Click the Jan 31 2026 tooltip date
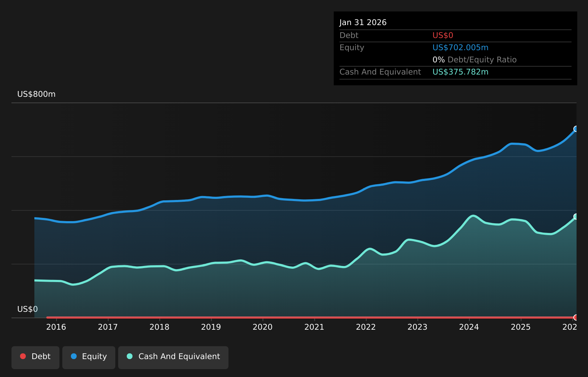Viewport: 588px width, 377px height. pyautogui.click(x=363, y=23)
